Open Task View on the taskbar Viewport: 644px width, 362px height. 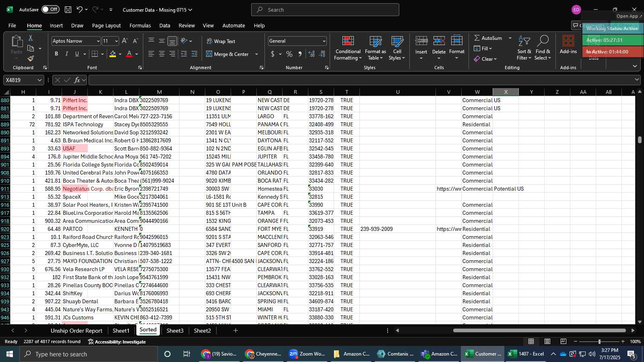point(187,354)
